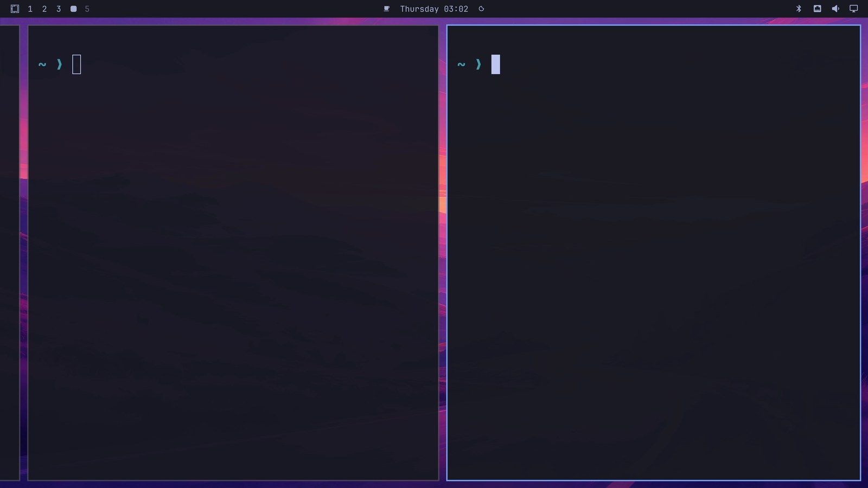This screenshot has height=488, width=868.
Task: Switch to workspace 5
Action: pyautogui.click(x=87, y=9)
